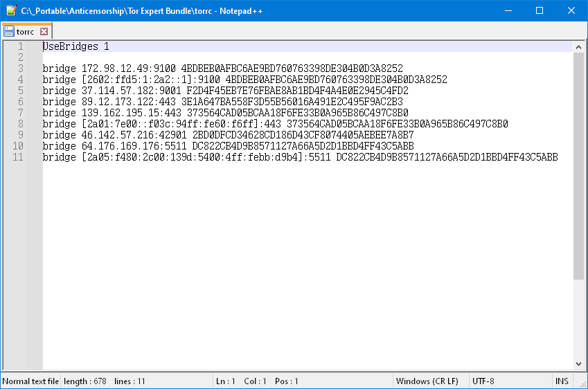Click the Notepad++ app icon in title bar
This screenshot has width=588, height=389.
tap(11, 10)
